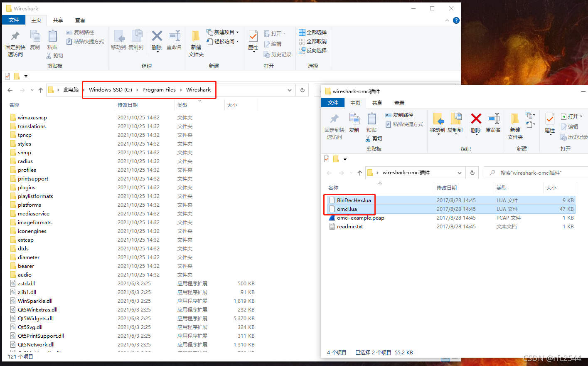This screenshot has height=366, width=588.
Task: Select readme.txt file
Action: click(x=349, y=227)
